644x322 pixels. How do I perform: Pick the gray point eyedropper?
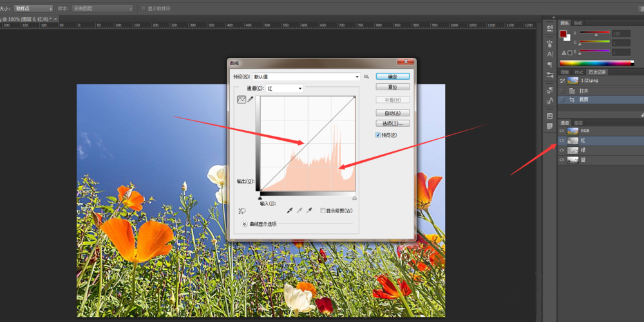[x=299, y=211]
